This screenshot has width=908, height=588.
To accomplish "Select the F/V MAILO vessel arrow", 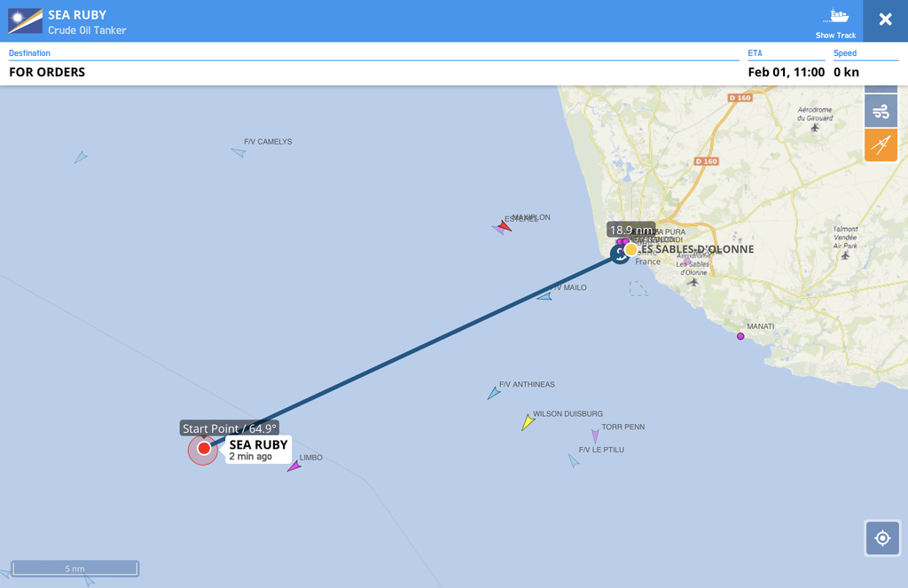I will pyautogui.click(x=544, y=296).
